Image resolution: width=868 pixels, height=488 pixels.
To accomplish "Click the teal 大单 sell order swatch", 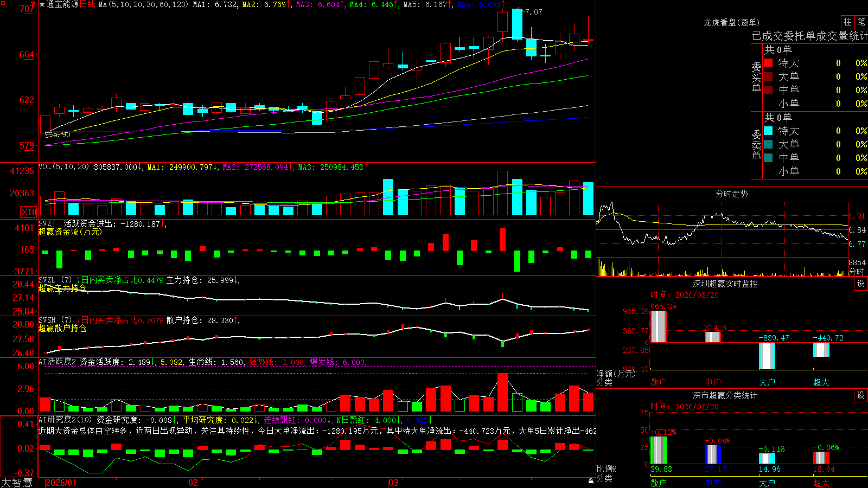I will coord(768,144).
